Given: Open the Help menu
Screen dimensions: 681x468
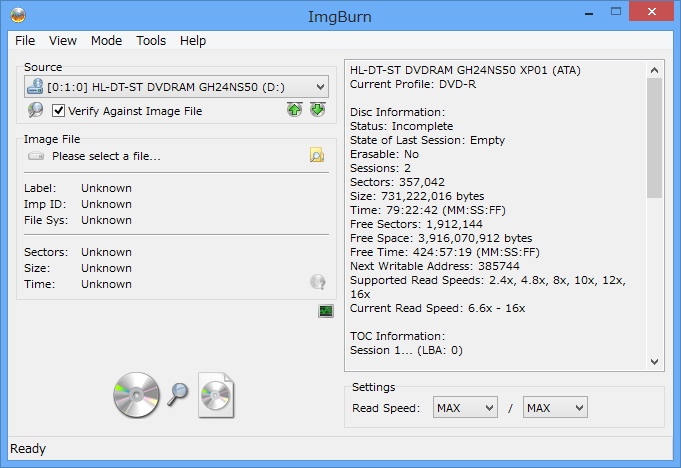Looking at the screenshot, I should [193, 40].
